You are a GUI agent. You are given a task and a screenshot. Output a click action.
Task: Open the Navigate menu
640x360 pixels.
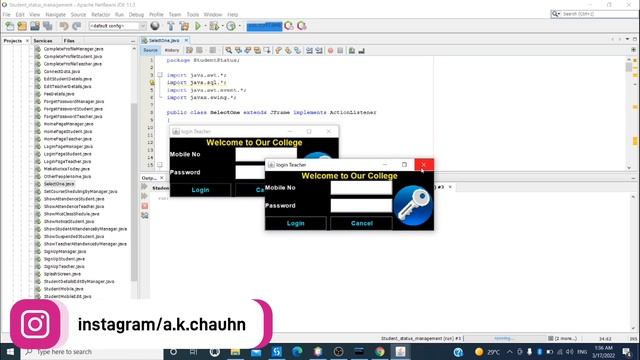tap(56, 14)
